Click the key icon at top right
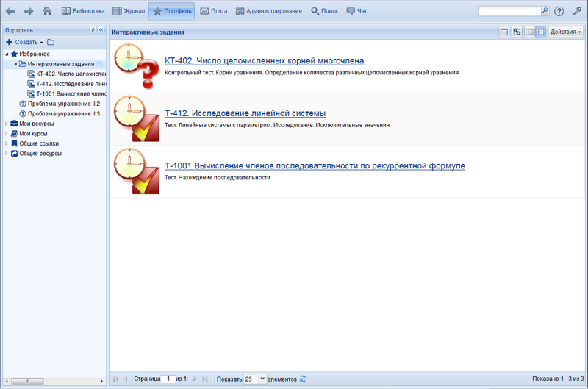 (577, 11)
